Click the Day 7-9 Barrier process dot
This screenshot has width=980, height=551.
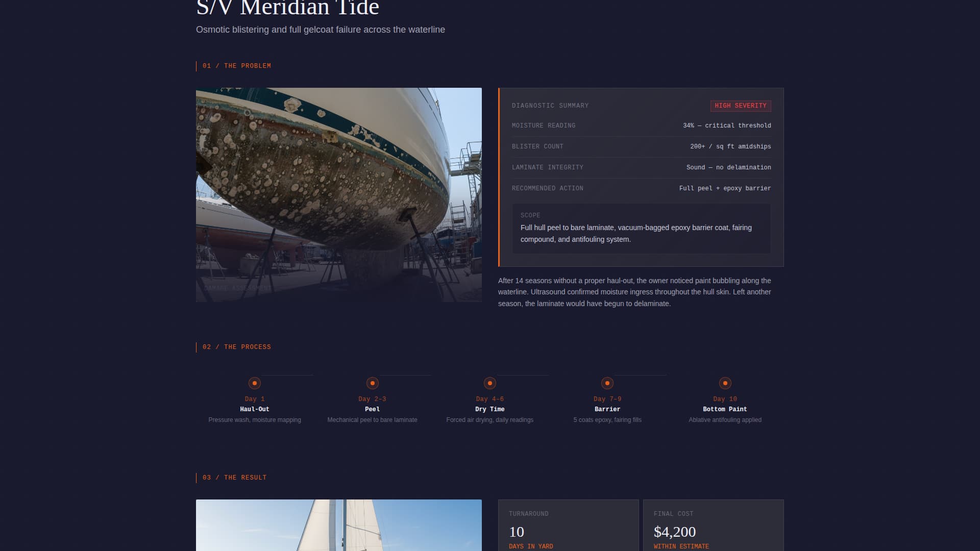607,382
